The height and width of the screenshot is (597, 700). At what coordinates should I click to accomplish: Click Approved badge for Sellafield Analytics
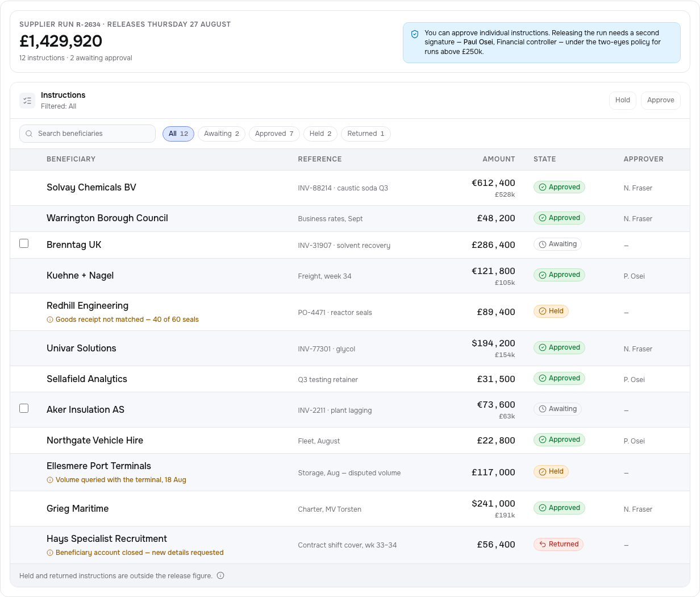pyautogui.click(x=559, y=378)
